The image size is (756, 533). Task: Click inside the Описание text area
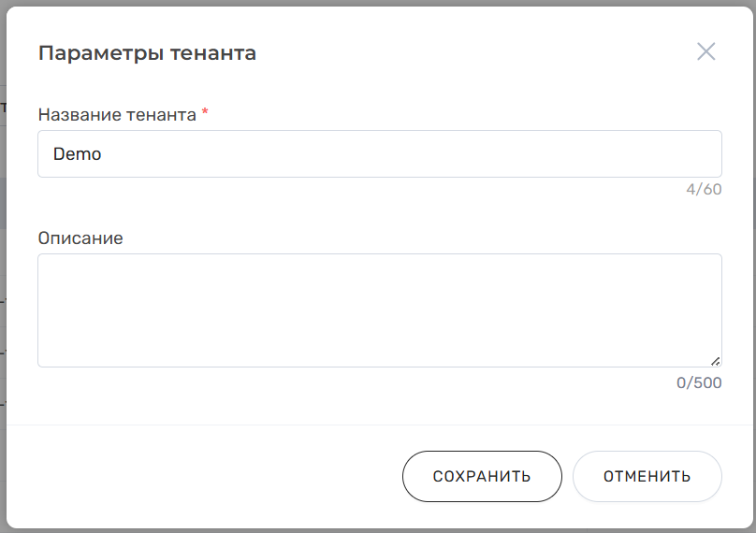click(x=379, y=310)
